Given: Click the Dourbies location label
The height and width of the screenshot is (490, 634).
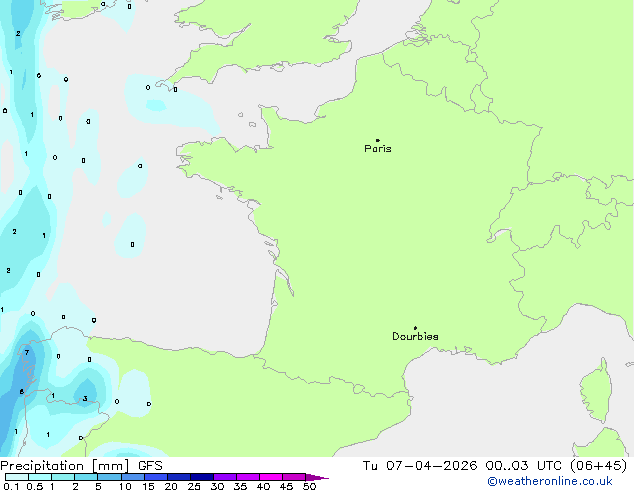Looking at the screenshot, I should pyautogui.click(x=415, y=336).
